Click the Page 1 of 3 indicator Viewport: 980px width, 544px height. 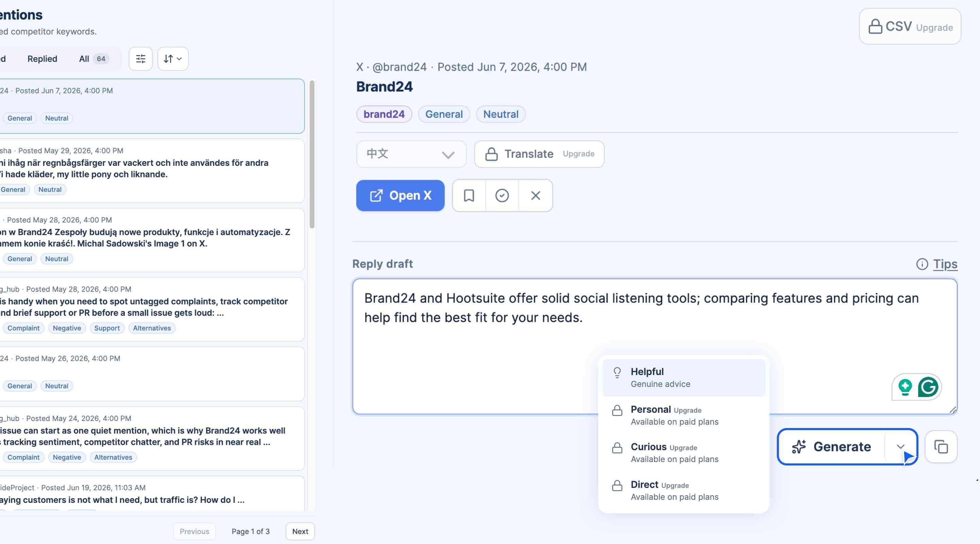coord(250,531)
